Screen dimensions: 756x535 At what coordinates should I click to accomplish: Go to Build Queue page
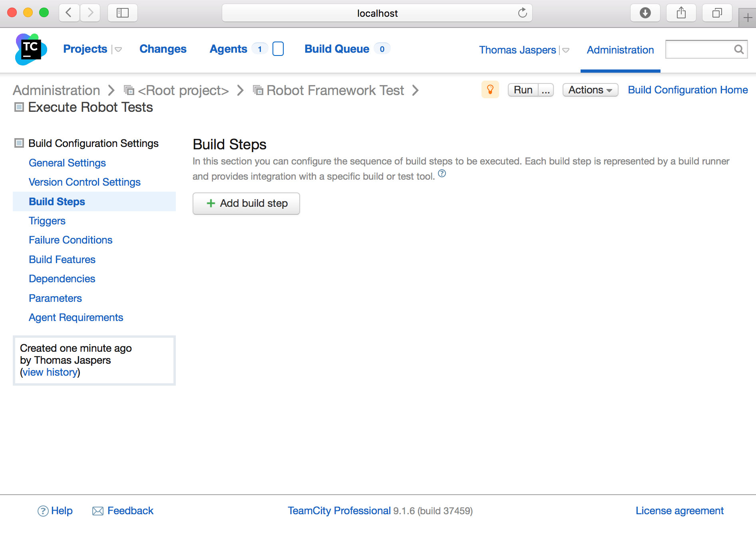tap(336, 49)
